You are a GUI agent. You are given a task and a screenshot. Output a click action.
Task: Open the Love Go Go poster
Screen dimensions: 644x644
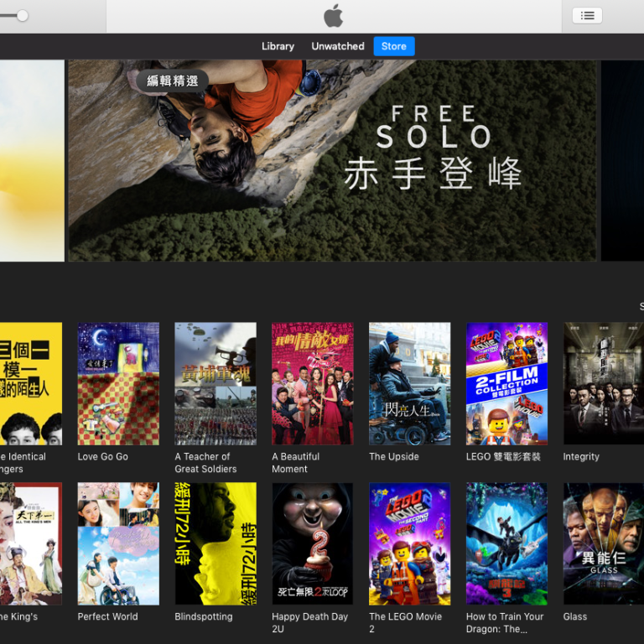(118, 383)
